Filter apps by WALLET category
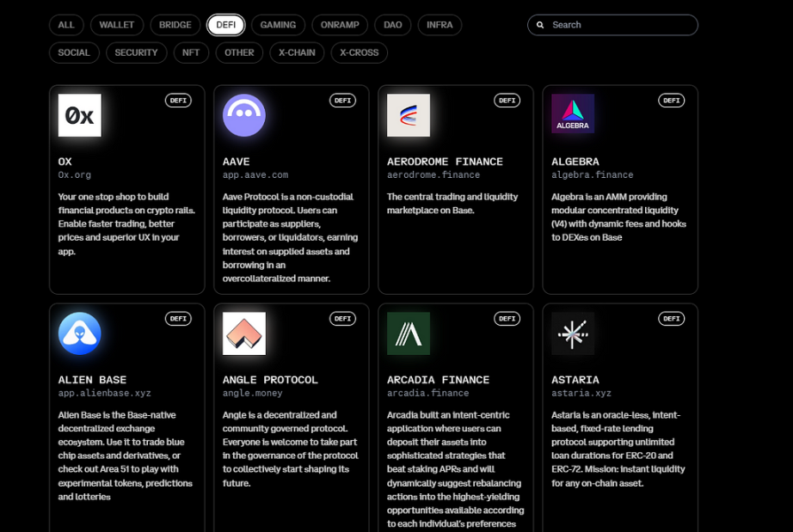This screenshot has height=532, width=793. (x=117, y=25)
